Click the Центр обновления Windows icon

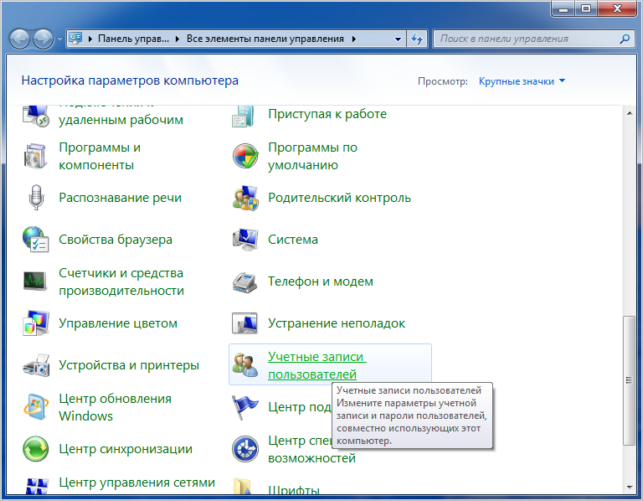tap(36, 407)
